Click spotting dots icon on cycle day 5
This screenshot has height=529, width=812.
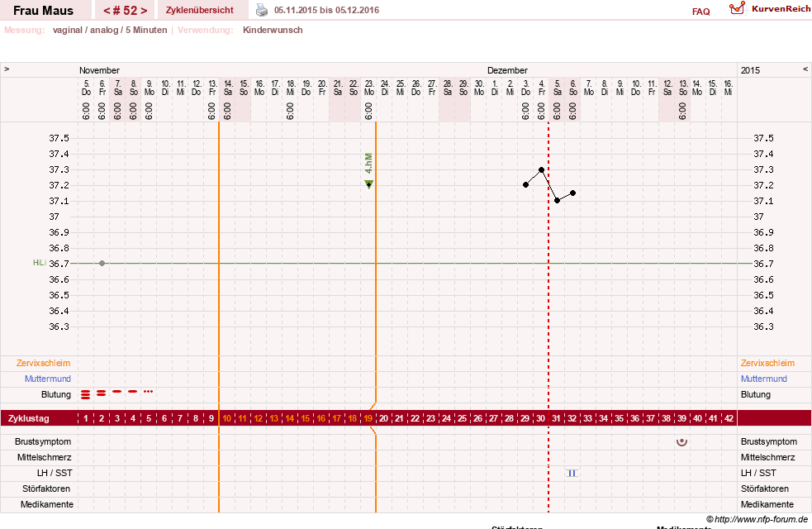148,391
